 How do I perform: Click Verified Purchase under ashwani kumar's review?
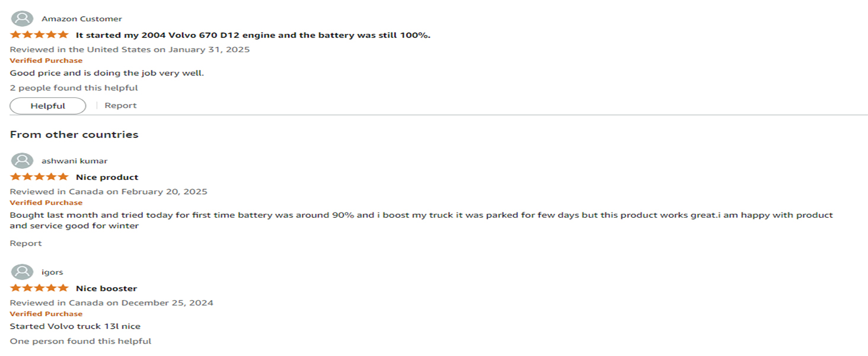click(x=46, y=203)
